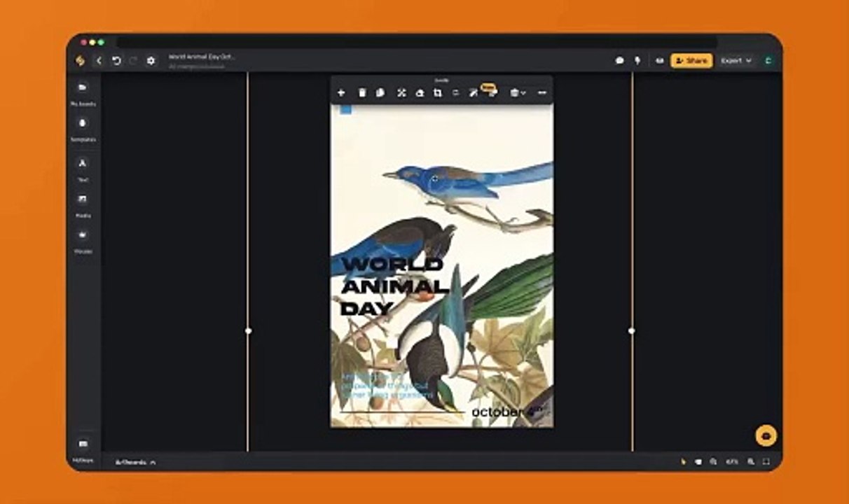Click the swap arrows icon in artboard toolbar

tap(455, 92)
